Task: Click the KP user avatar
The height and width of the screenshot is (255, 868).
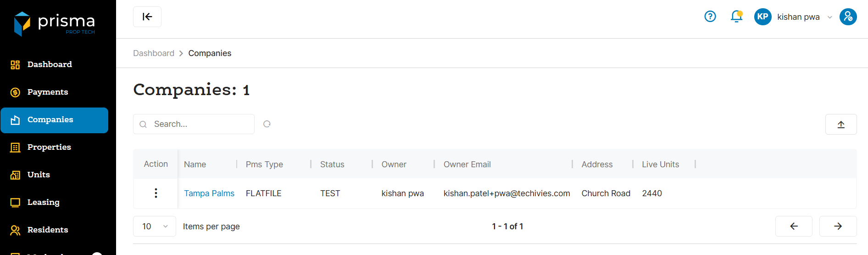Action: point(762,17)
